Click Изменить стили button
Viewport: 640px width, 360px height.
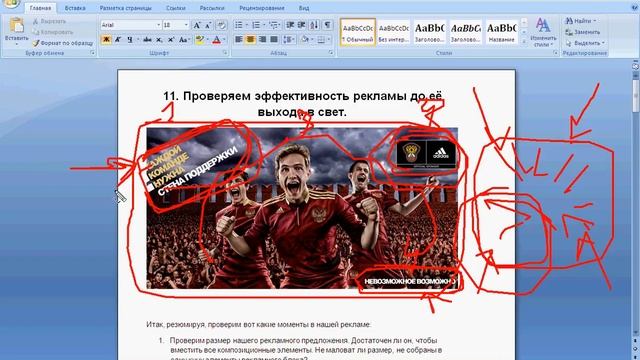543,33
